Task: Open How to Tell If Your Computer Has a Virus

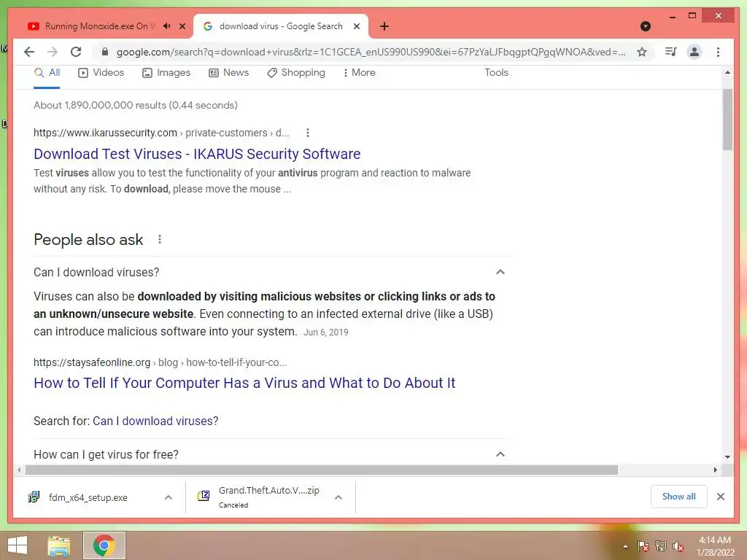Action: (x=244, y=383)
